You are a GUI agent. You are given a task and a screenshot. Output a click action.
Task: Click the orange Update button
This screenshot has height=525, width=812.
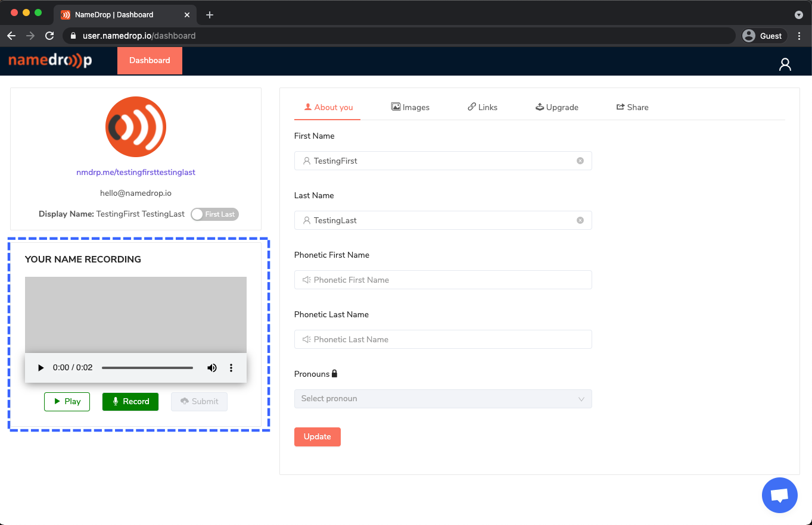317,437
